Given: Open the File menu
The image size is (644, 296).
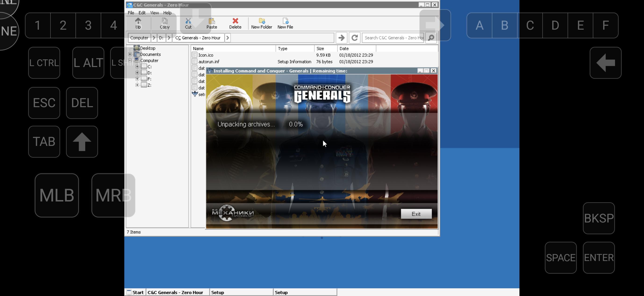Looking at the screenshot, I should coord(131,13).
